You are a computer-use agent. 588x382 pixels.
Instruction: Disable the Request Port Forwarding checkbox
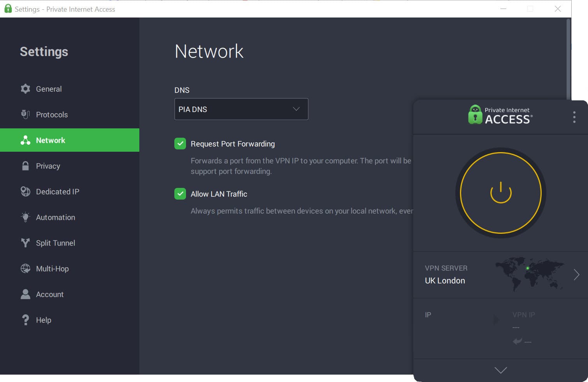point(180,144)
